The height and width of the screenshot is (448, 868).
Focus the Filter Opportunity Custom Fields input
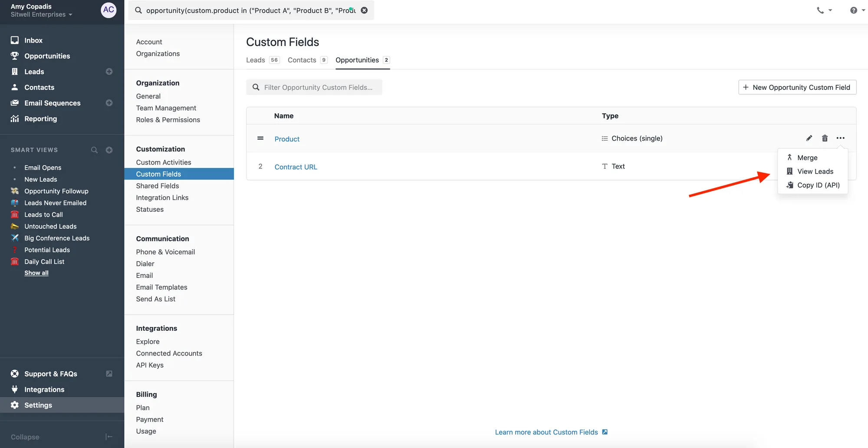318,87
